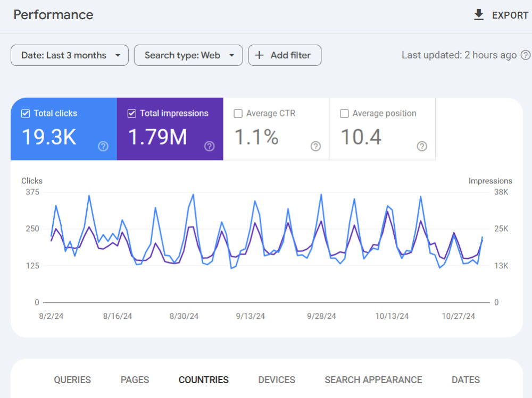Click the plus icon in Add filter
Image resolution: width=532 pixels, height=398 pixels.
tap(259, 55)
